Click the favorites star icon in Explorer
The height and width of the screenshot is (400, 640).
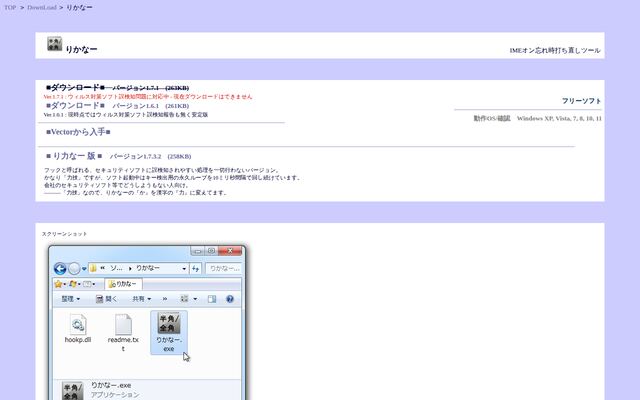tap(58, 284)
